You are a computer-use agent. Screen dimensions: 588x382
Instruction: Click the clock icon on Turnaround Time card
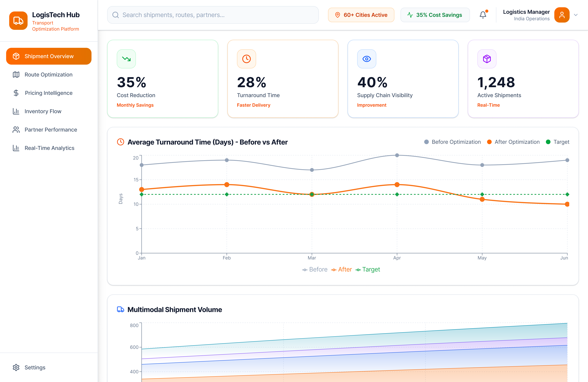tap(246, 59)
